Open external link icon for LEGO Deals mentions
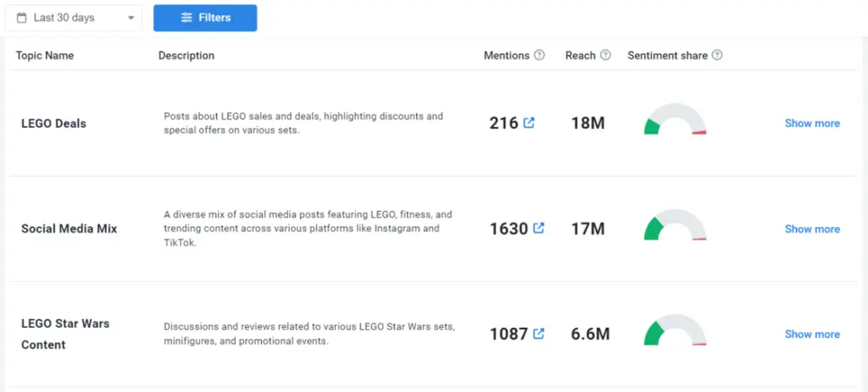 point(529,123)
